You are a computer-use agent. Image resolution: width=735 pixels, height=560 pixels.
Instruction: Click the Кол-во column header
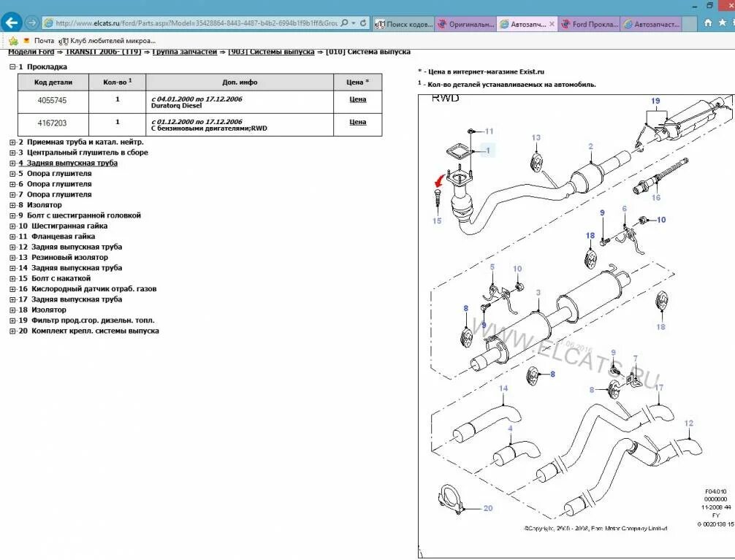tap(117, 82)
